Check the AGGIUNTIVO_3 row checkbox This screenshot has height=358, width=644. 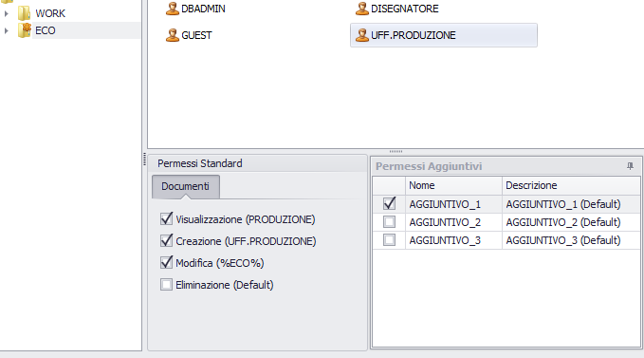tap(389, 240)
